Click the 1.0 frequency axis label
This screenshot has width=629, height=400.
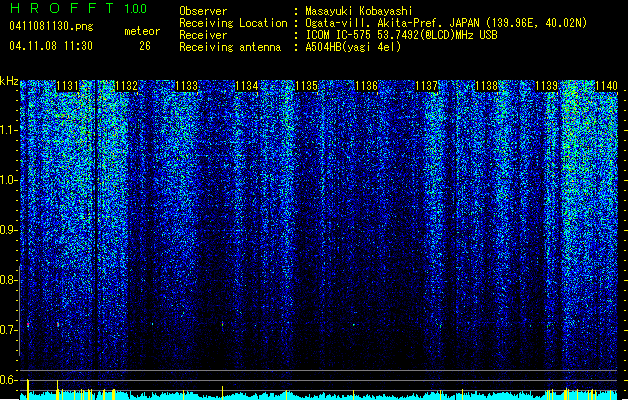point(8,180)
